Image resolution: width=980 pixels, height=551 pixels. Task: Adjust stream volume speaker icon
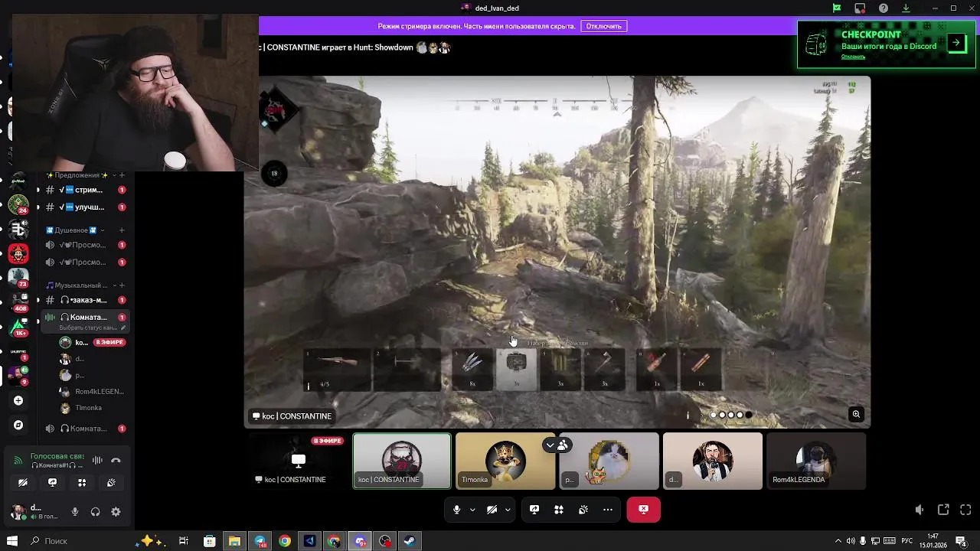point(920,510)
